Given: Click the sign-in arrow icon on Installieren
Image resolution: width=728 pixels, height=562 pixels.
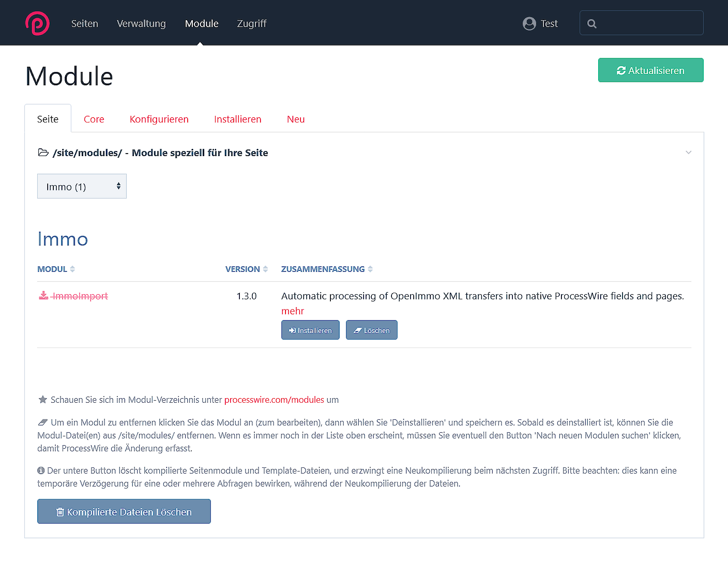Looking at the screenshot, I should coord(292,330).
